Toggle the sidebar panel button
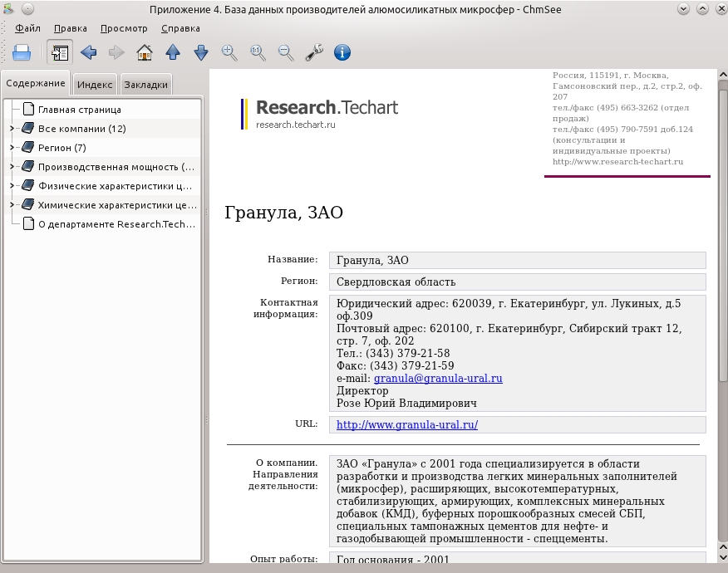Screen dimensions: 728x573 60,52
